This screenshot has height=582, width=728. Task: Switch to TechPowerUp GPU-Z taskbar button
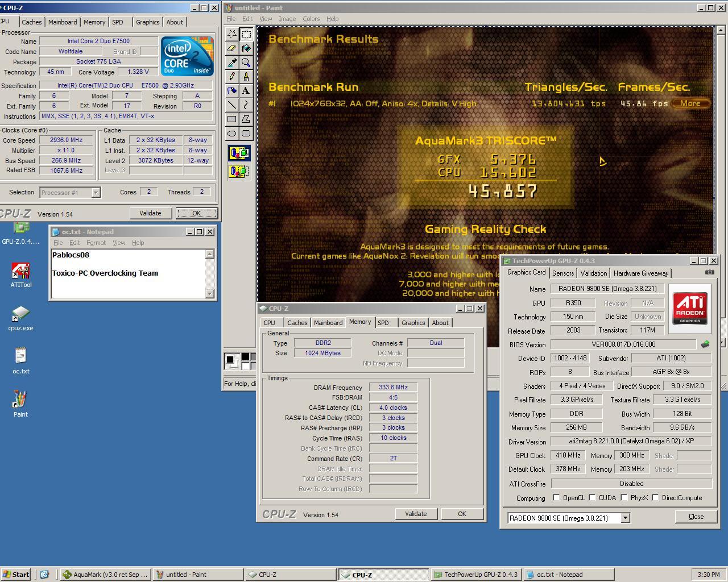point(475,575)
